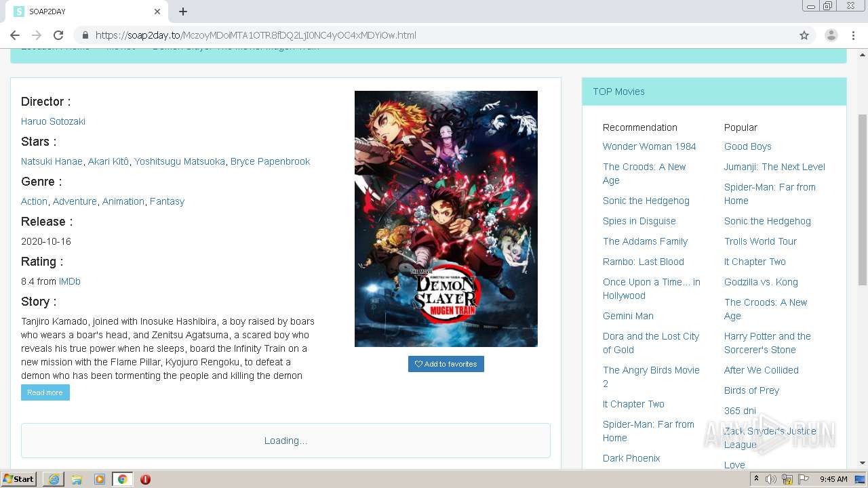
Task: Launch Internet Explorer from taskbar
Action: pyautogui.click(x=54, y=479)
